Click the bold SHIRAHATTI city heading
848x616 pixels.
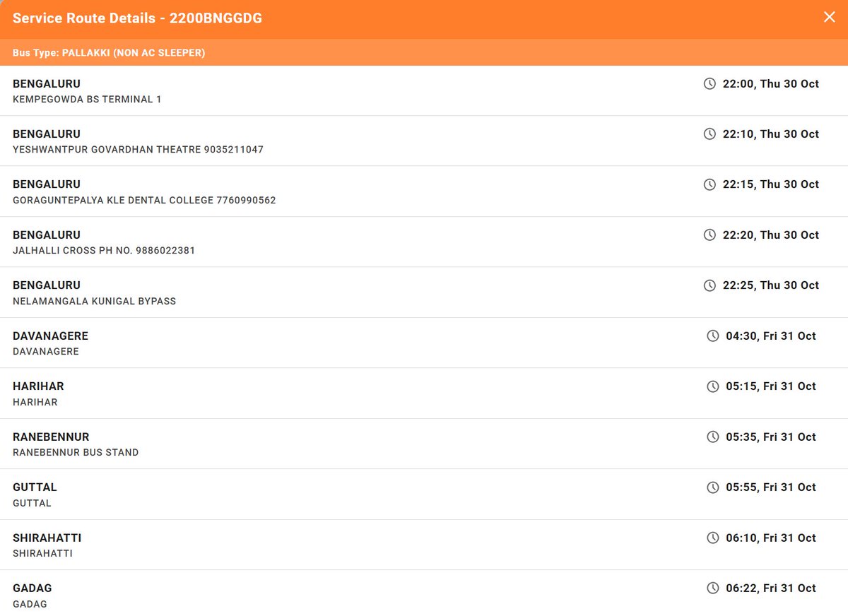point(47,538)
